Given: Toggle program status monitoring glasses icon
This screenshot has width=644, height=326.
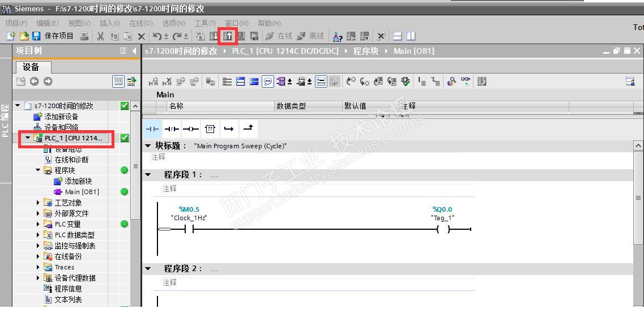Looking at the screenshot, I should point(466,81).
